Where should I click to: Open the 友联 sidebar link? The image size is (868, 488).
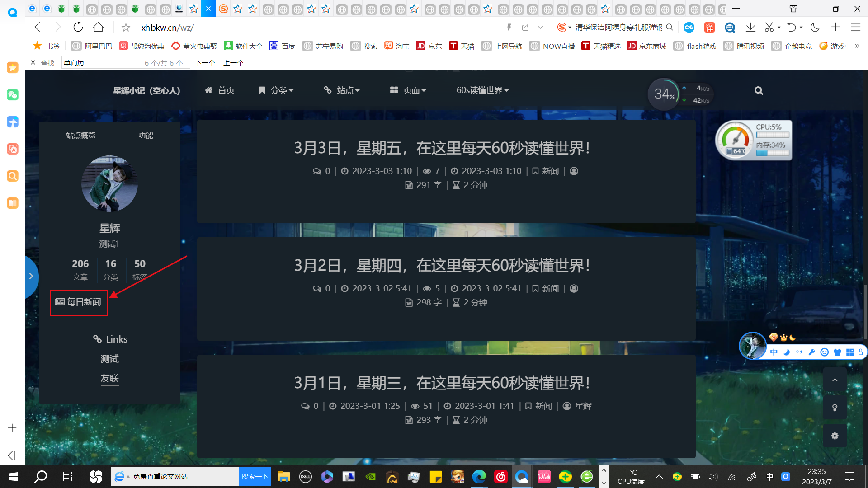[109, 378]
